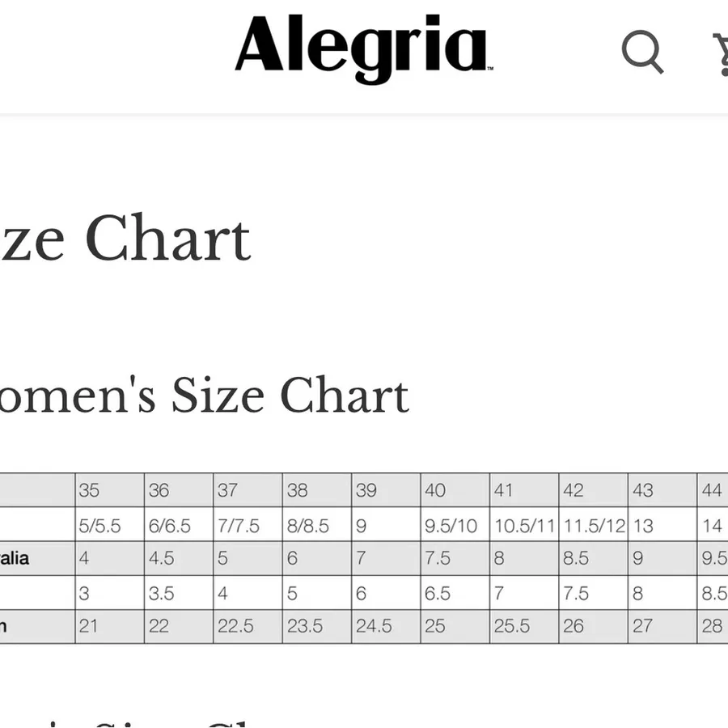Open the shopping cart icon

tap(720, 54)
